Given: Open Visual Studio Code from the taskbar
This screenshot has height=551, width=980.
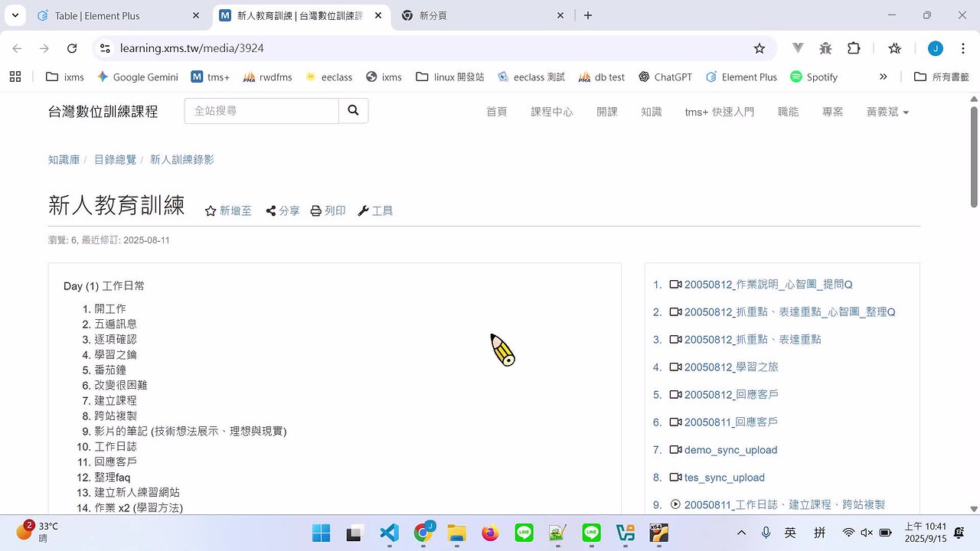Looking at the screenshot, I should coord(389,533).
